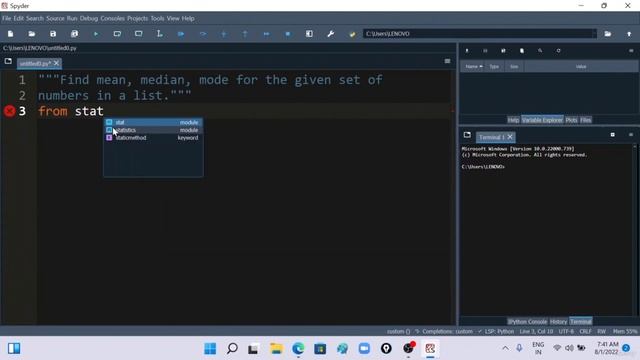Open Variable Explorer pane options menu
640x360 pixels.
631,51
